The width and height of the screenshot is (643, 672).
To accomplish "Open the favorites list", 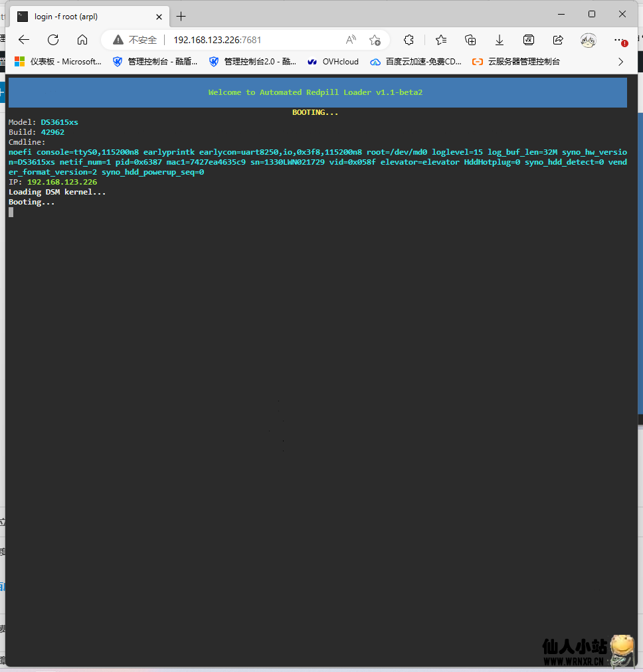I will 440,40.
